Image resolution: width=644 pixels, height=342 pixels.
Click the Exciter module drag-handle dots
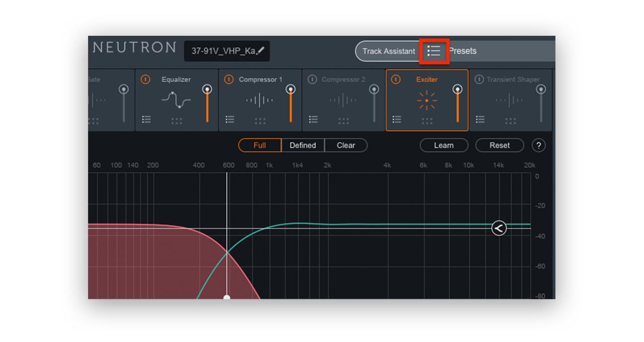pyautogui.click(x=427, y=121)
